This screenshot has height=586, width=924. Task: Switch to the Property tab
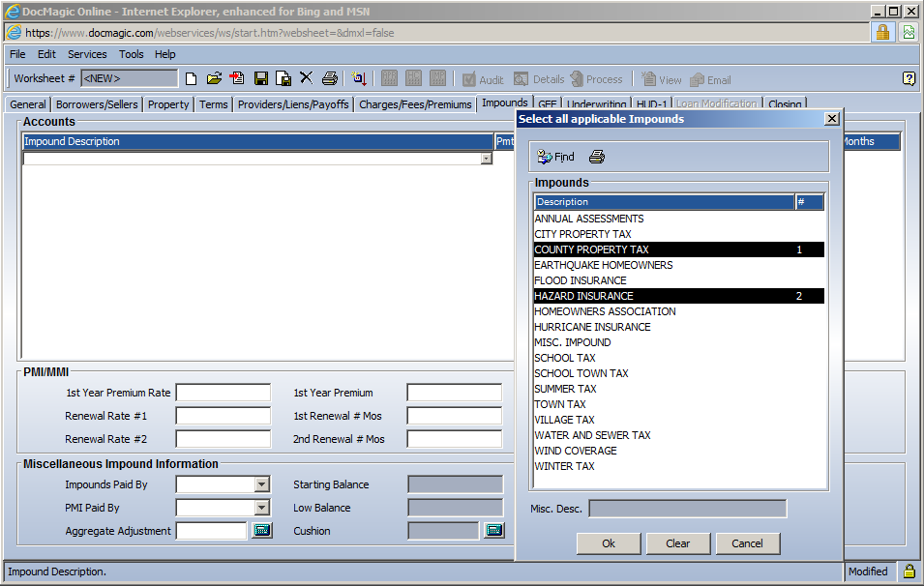(x=168, y=104)
